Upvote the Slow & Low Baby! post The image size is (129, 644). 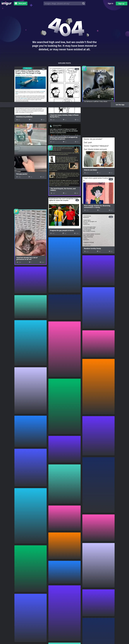pos(85,173)
